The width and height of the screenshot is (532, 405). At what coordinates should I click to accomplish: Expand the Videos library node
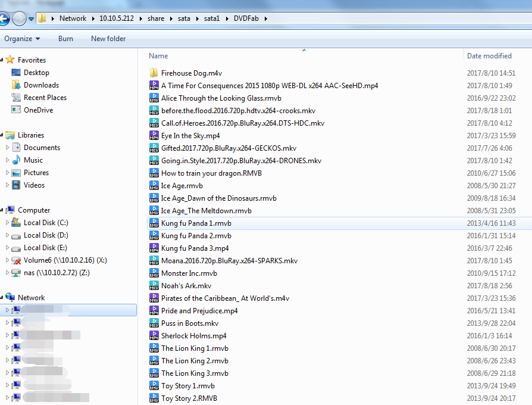tap(7, 185)
